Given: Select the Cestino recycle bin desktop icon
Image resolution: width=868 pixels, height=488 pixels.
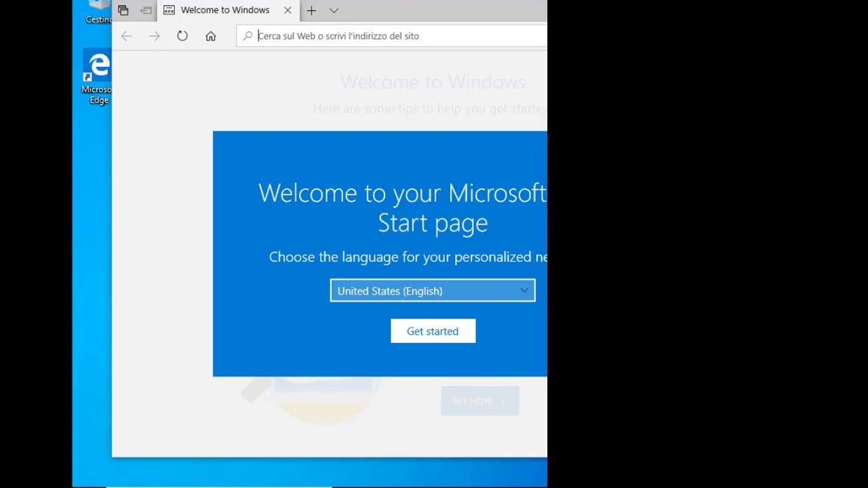Looking at the screenshot, I should click(x=98, y=12).
